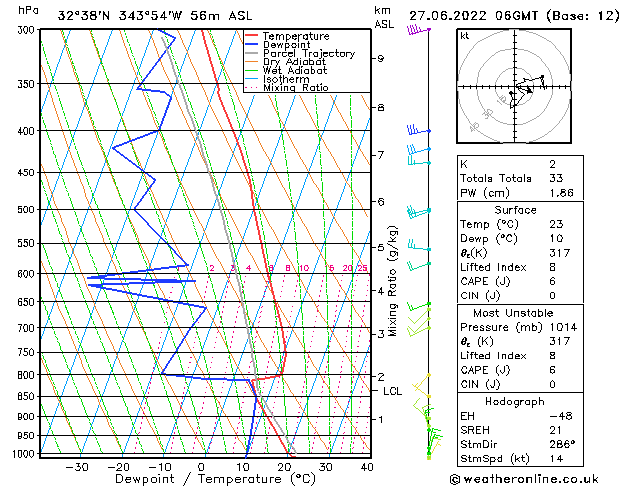Click the Totals Totals value 33

pos(556,178)
